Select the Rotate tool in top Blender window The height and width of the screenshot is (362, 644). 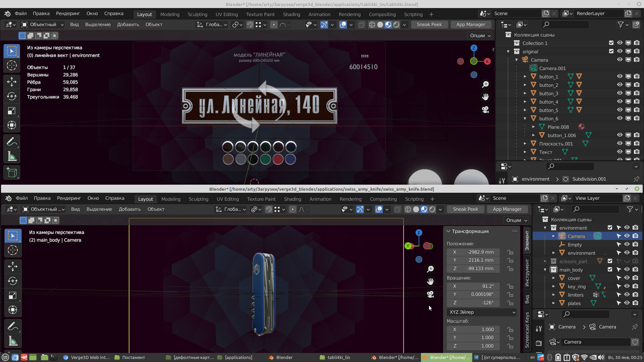coord(12,96)
